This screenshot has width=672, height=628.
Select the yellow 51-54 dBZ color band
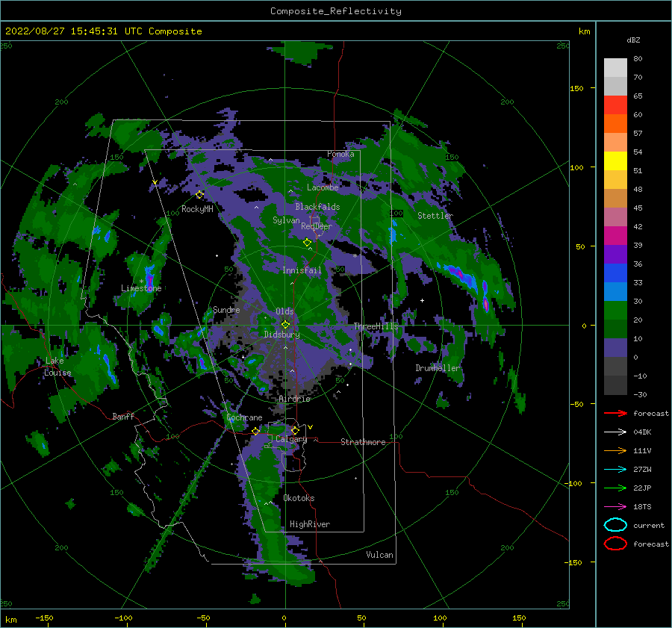615,161
